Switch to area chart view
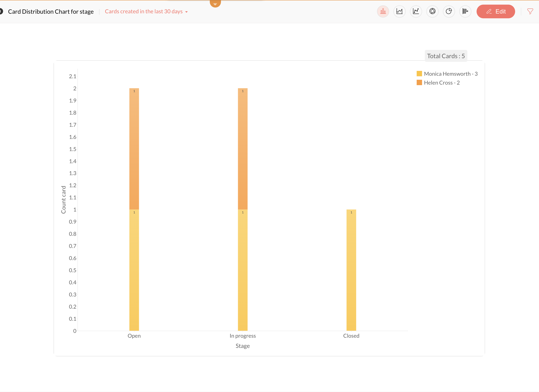This screenshot has height=392, width=539. [399, 11]
